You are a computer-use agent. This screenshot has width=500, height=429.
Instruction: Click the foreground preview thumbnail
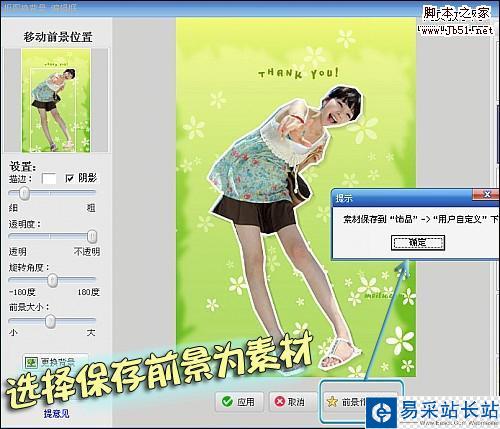coord(56,100)
